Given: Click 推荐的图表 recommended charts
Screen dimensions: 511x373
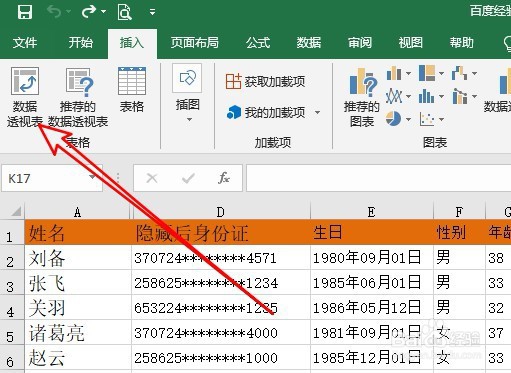Looking at the screenshot, I should pyautogui.click(x=362, y=98).
